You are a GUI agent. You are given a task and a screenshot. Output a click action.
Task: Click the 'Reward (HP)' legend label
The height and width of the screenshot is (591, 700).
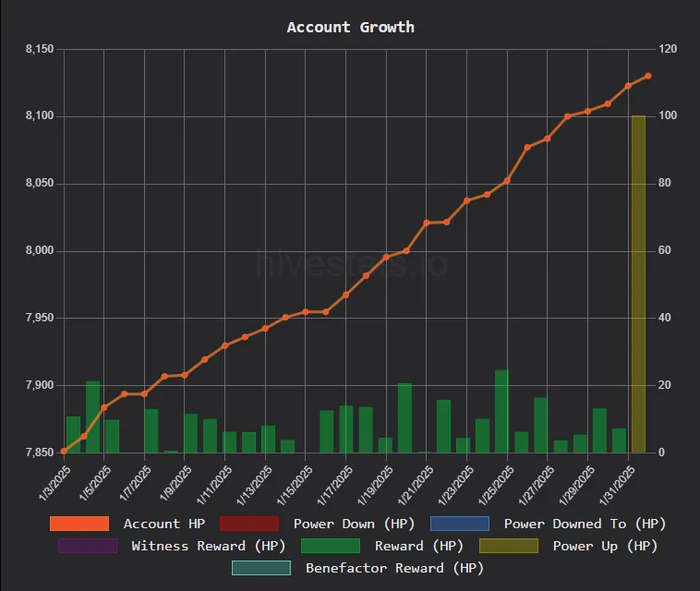pyautogui.click(x=419, y=546)
